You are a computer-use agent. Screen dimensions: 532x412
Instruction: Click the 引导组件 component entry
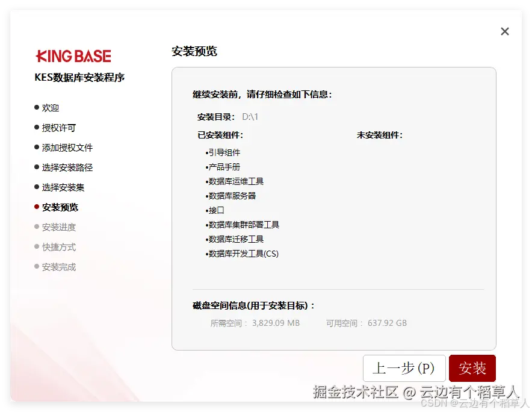223,152
